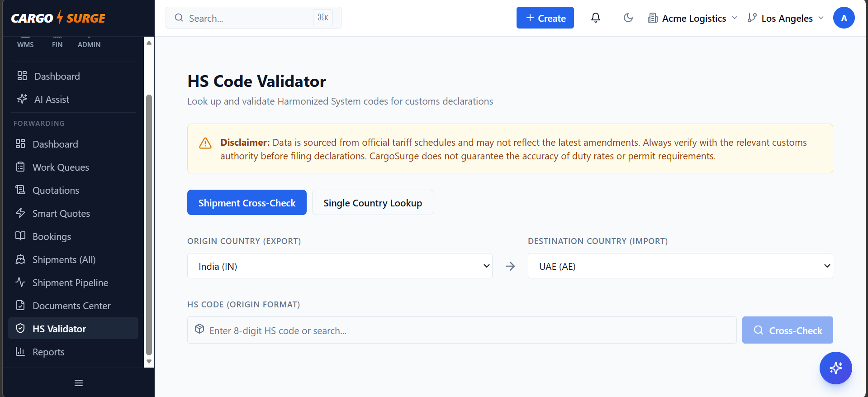Screen dimensions: 868x397
Task: Open Smart Quotes in sidebar
Action: pos(72,213)
